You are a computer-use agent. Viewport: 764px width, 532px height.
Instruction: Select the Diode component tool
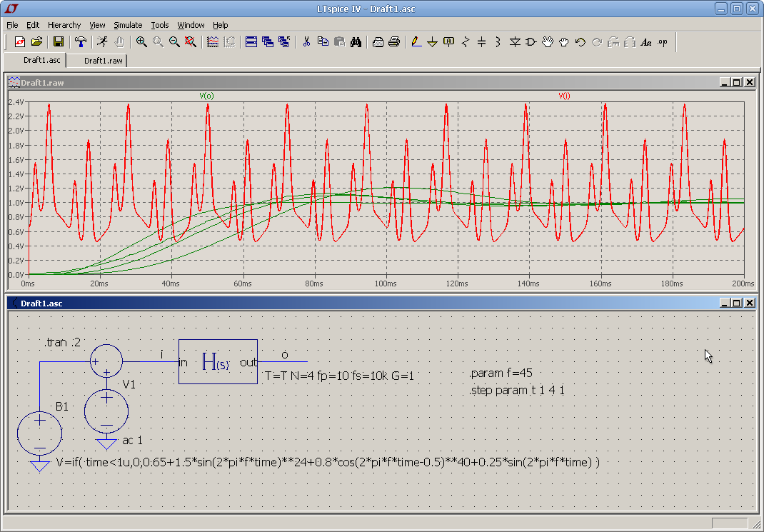point(515,42)
